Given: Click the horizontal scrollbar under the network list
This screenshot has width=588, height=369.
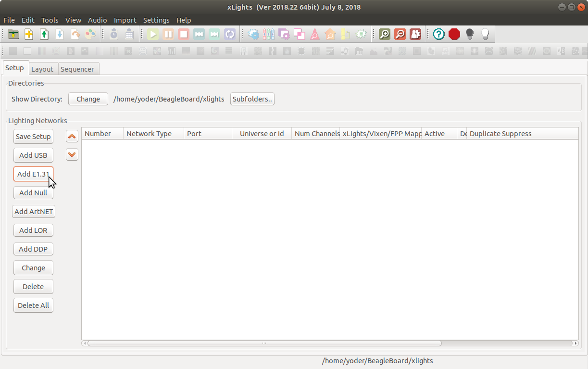Looking at the screenshot, I should coord(264,344).
